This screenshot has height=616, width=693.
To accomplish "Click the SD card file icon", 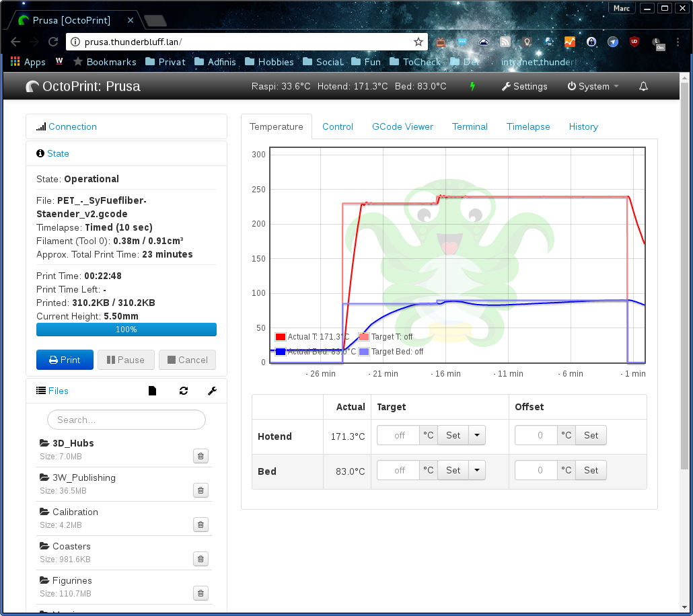I will point(153,391).
